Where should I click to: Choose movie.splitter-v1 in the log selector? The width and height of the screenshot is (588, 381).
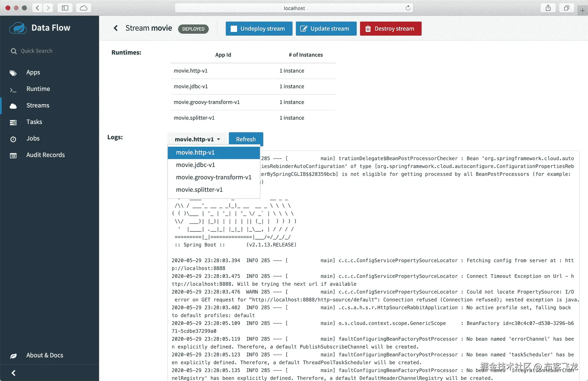click(x=199, y=189)
